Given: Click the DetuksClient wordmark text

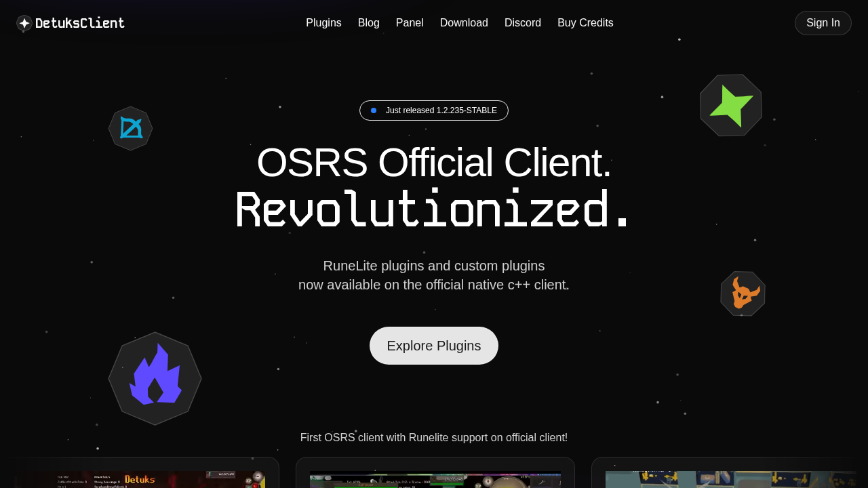Looking at the screenshot, I should click(79, 22).
